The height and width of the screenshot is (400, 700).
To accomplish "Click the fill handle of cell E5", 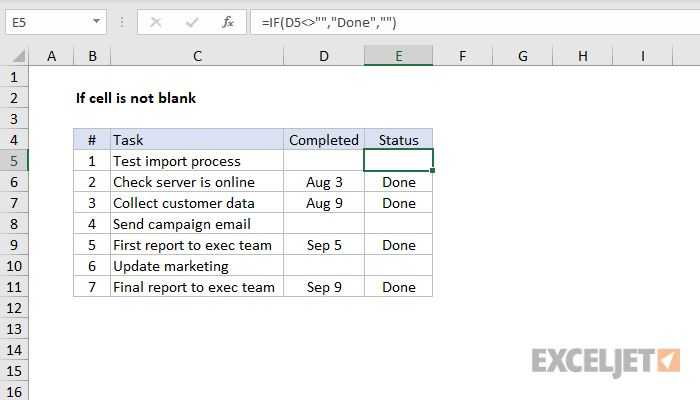I will pyautogui.click(x=432, y=171).
